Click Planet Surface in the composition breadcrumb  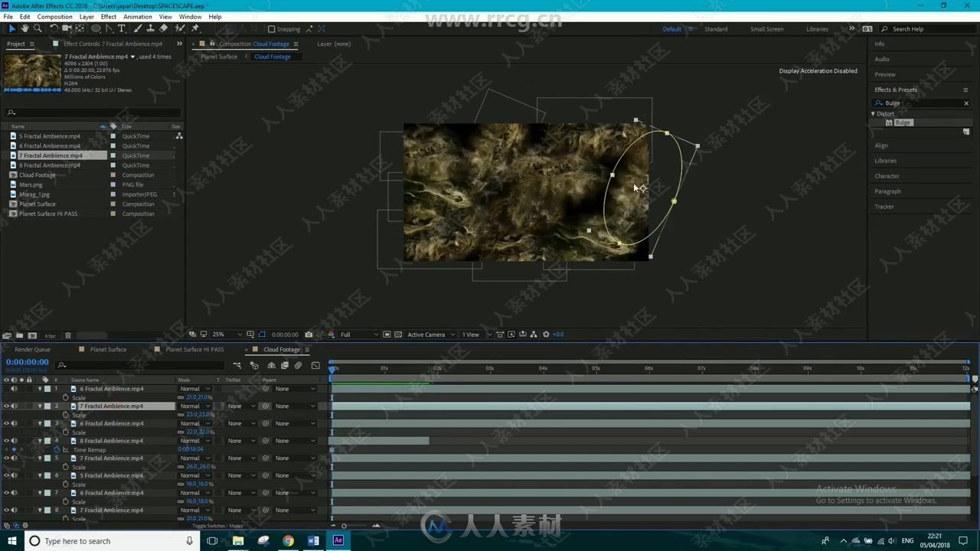(x=219, y=57)
